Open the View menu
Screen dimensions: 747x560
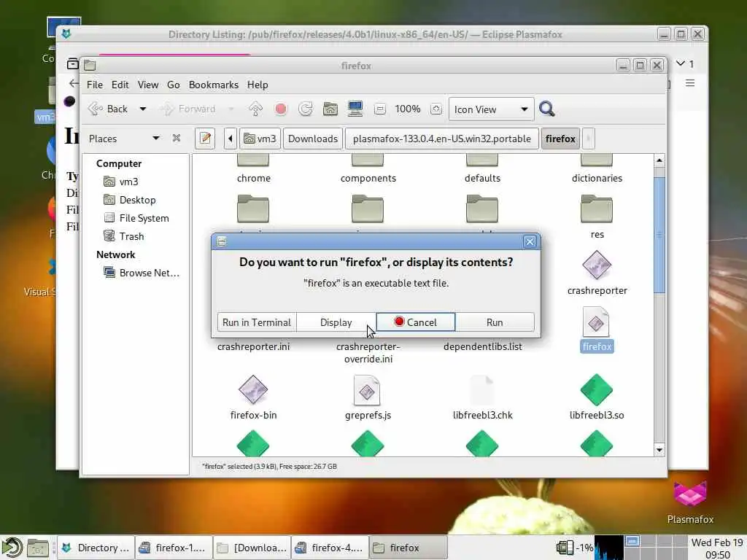point(148,85)
